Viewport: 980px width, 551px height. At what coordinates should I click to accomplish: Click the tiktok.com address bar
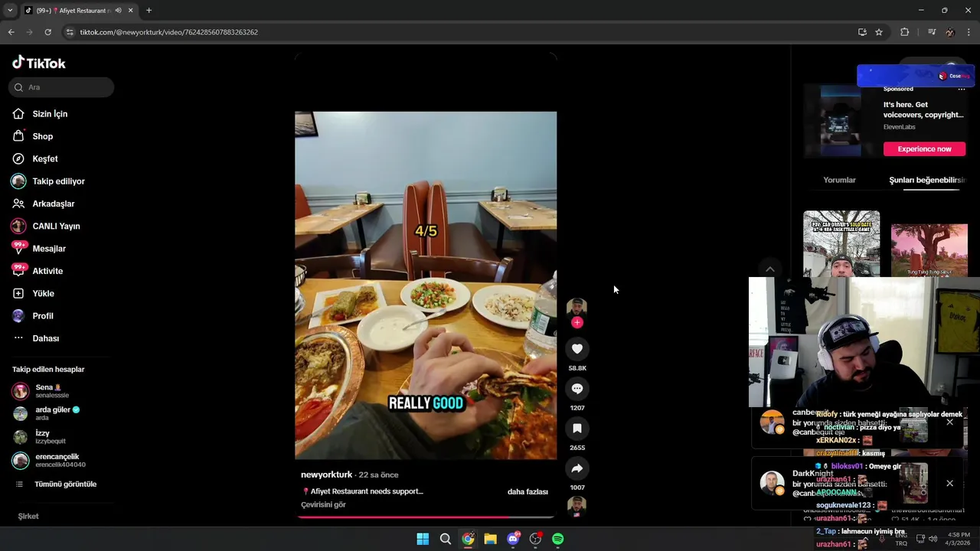click(x=459, y=32)
